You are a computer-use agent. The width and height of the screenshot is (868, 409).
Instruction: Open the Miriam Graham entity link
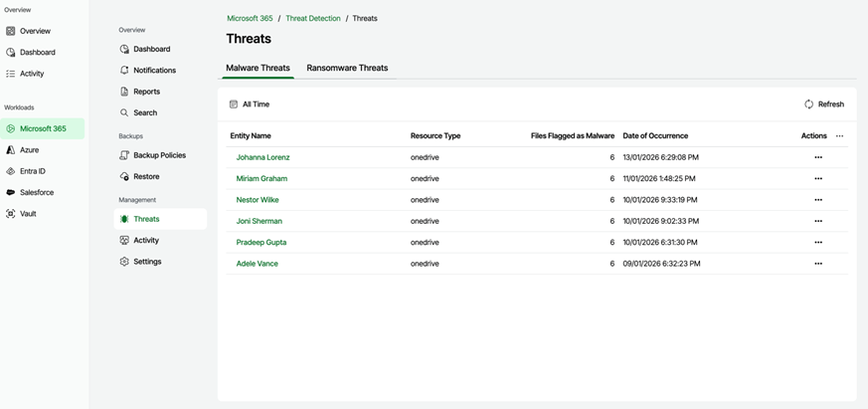point(261,178)
